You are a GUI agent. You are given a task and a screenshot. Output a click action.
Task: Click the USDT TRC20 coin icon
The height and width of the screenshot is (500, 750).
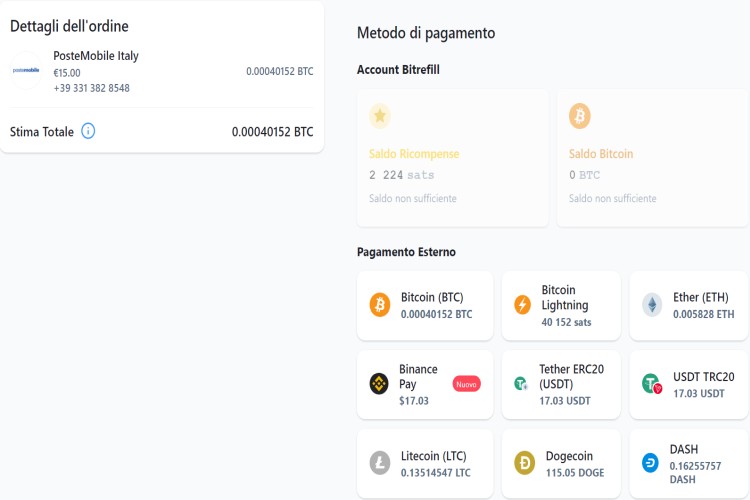(652, 384)
